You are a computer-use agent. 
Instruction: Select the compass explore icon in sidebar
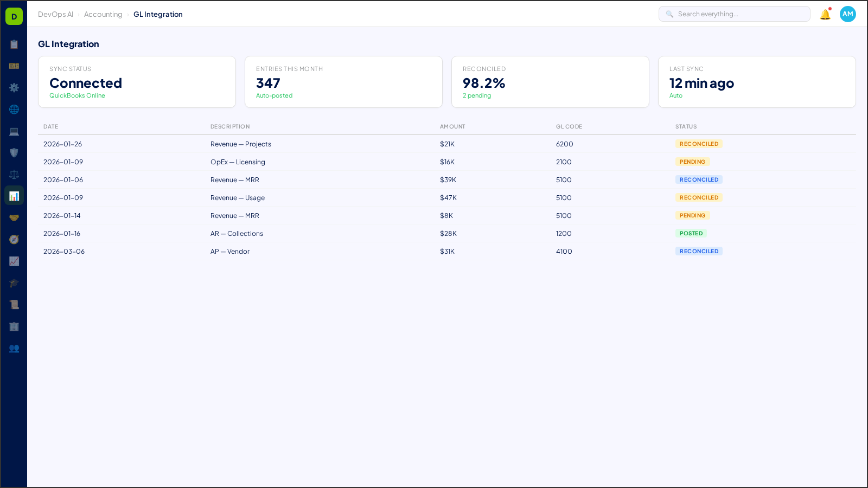pos(14,239)
